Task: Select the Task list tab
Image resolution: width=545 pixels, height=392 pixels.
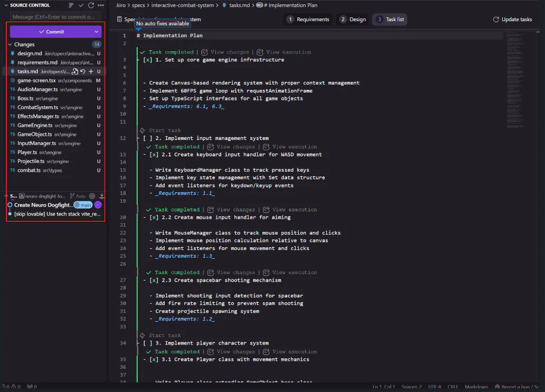Action: coord(390,20)
